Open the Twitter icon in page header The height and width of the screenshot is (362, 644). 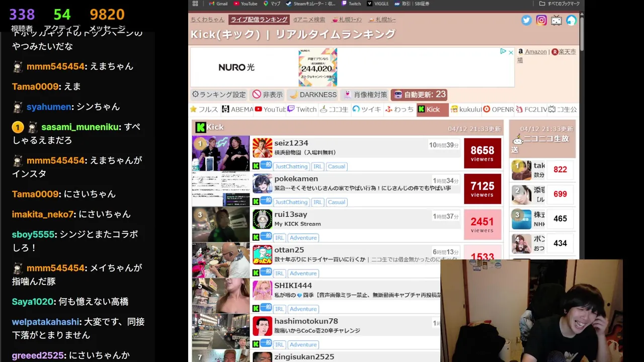(526, 20)
